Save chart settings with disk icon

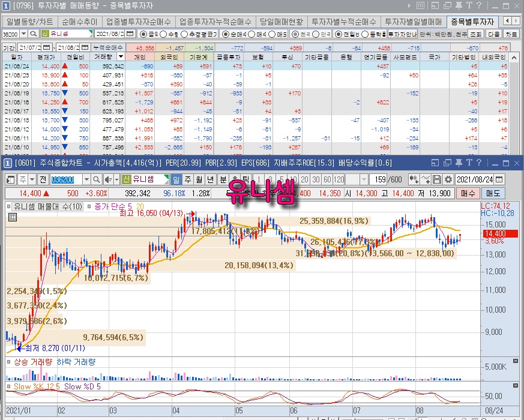click(x=437, y=180)
